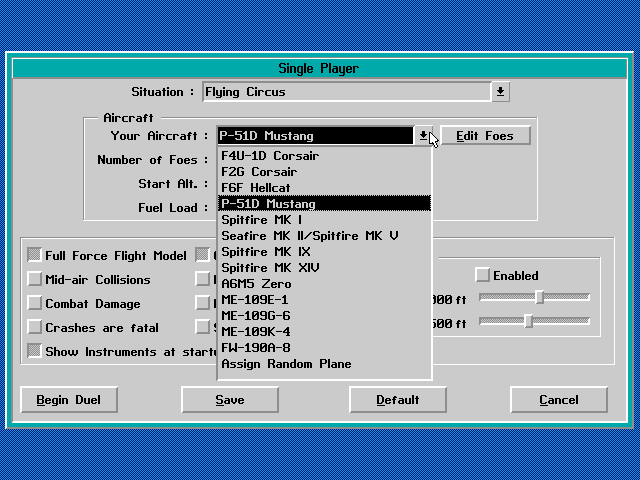Choose Spitfire MK I
The image size is (640, 480).
[x=324, y=220]
